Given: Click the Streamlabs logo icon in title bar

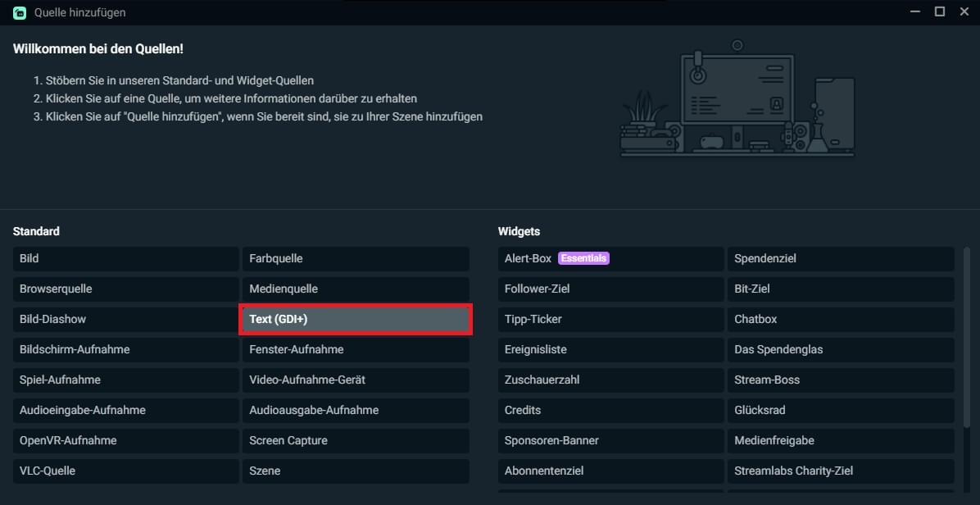Looking at the screenshot, I should pyautogui.click(x=19, y=12).
